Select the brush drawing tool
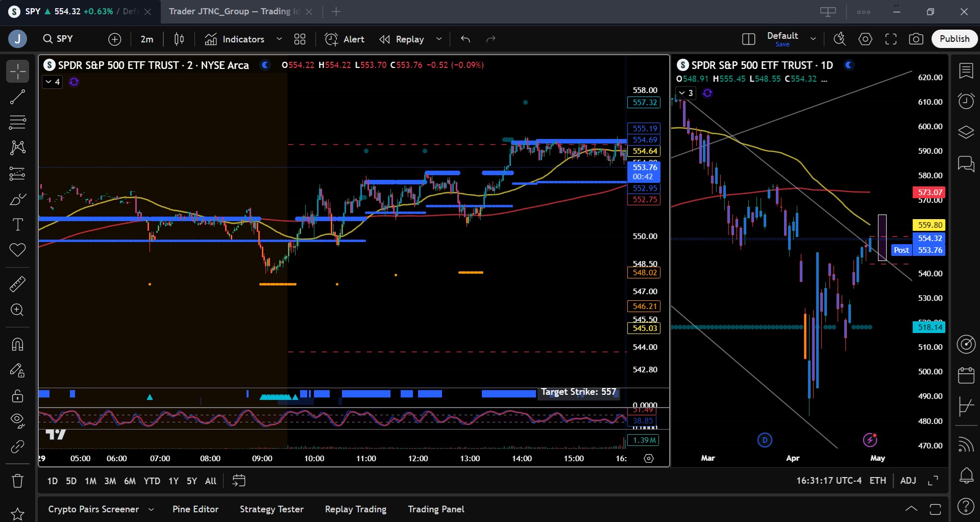This screenshot has width=980, height=522. [x=17, y=199]
